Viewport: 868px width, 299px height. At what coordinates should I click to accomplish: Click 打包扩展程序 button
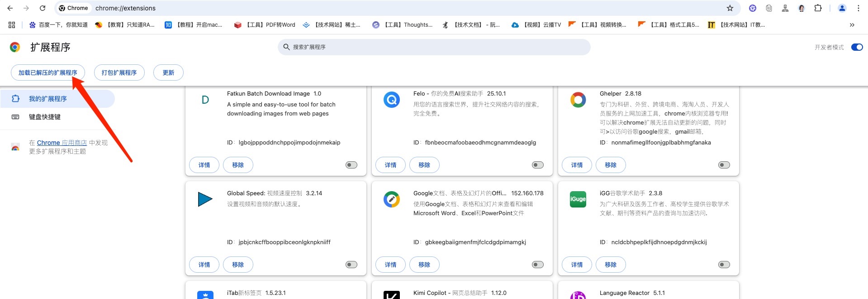pyautogui.click(x=119, y=72)
